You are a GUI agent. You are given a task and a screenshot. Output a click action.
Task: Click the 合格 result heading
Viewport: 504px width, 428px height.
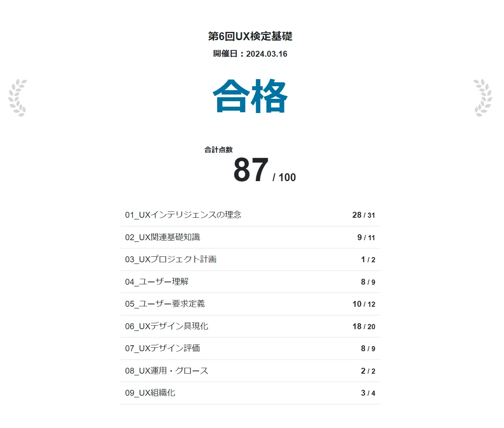point(250,96)
